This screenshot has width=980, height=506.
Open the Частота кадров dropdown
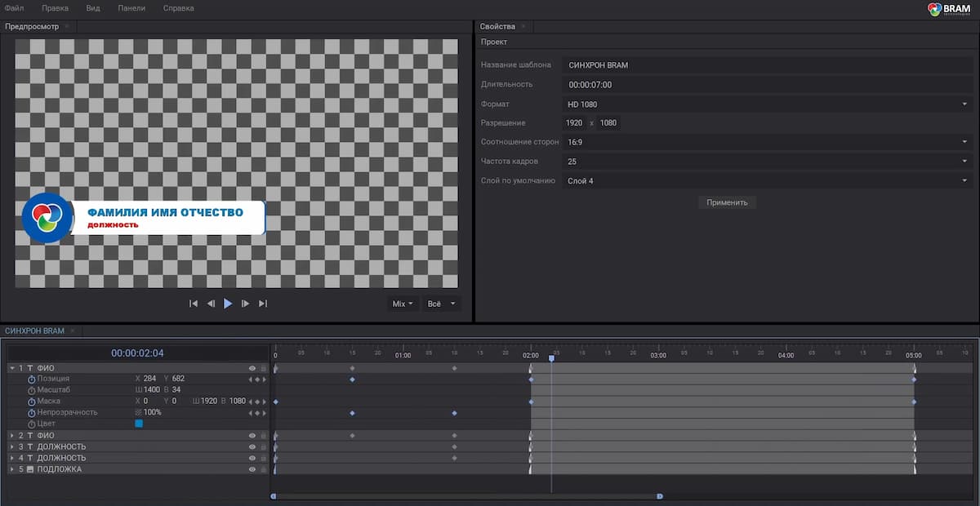click(767, 162)
